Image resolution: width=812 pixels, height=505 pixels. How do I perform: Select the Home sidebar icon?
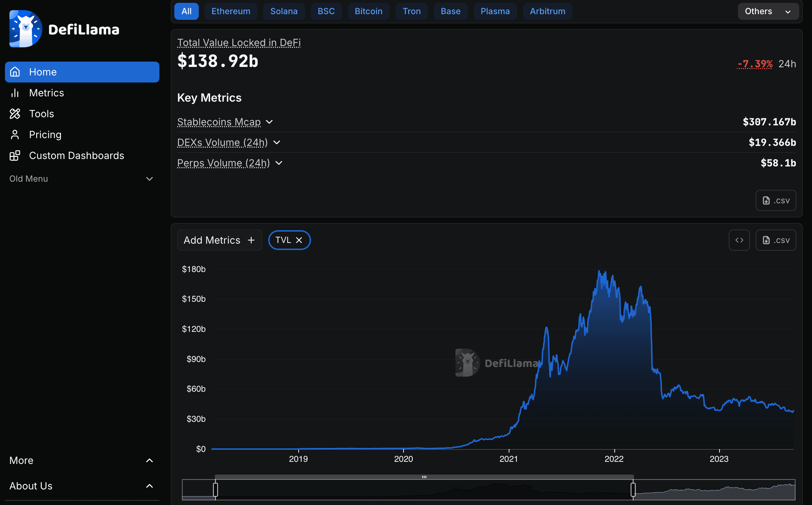[15, 72]
